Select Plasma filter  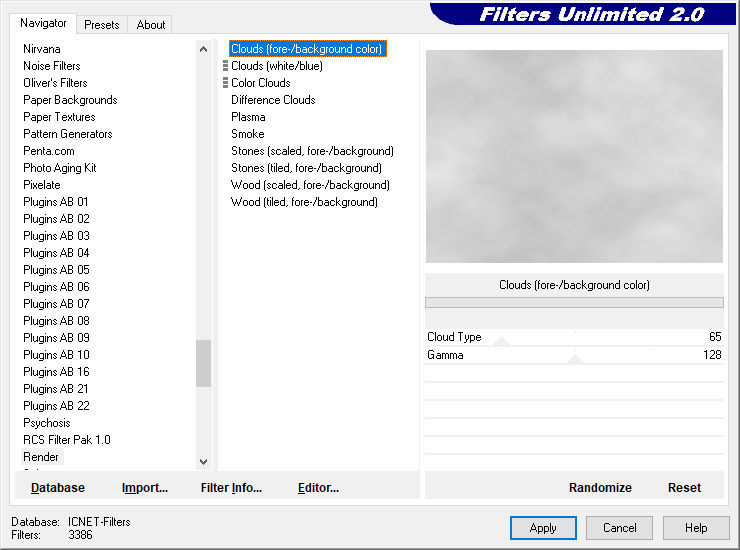248,117
